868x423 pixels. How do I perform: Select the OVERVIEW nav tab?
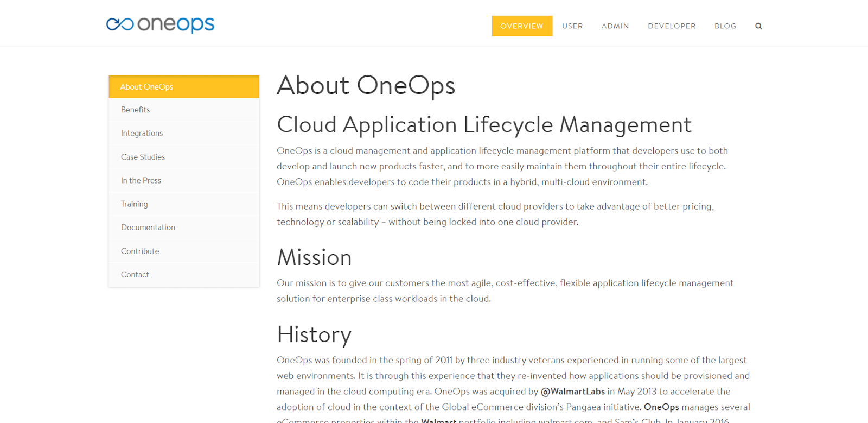pos(522,26)
